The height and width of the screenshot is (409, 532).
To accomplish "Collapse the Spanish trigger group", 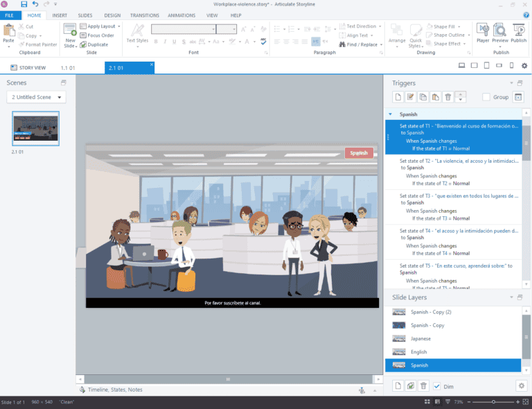I will pos(391,114).
